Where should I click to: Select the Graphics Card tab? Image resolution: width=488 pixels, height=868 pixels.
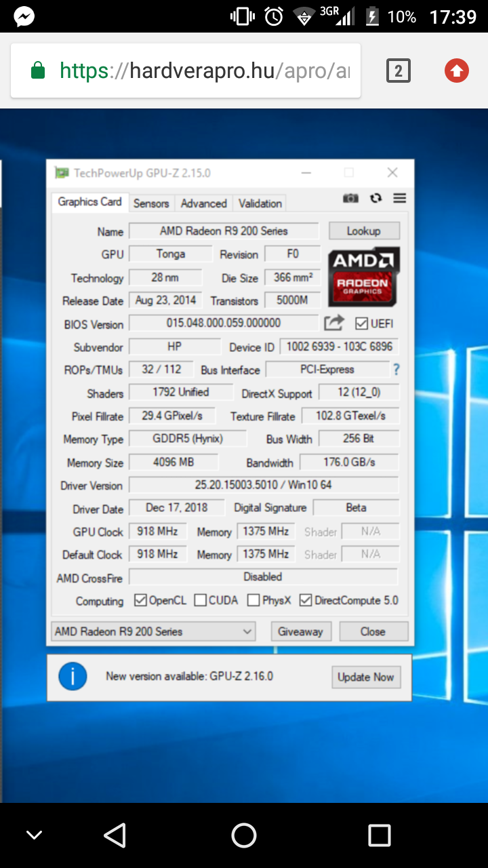tap(89, 202)
